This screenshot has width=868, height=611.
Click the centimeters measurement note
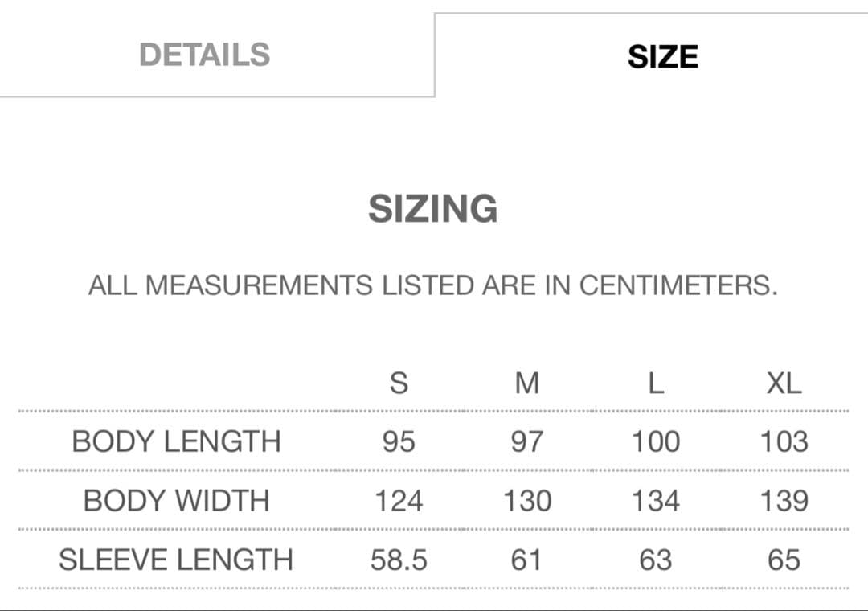[x=433, y=285]
